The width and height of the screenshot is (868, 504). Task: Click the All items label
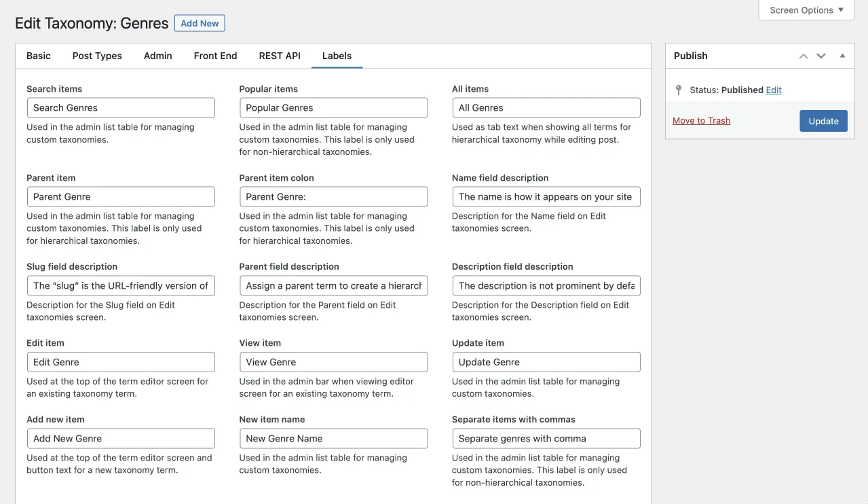[470, 89]
